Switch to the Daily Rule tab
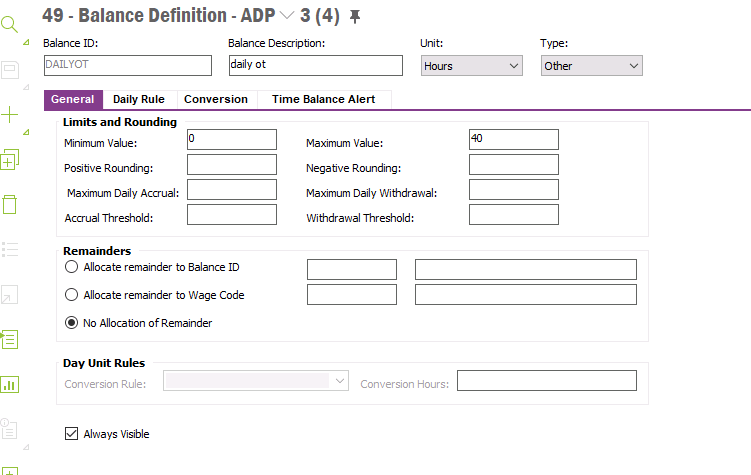Screen dimensions: 751x475 click(x=139, y=100)
